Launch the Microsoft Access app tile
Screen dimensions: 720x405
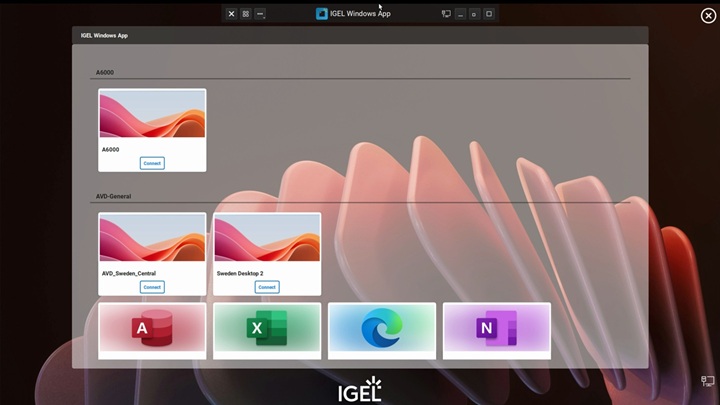tap(152, 329)
